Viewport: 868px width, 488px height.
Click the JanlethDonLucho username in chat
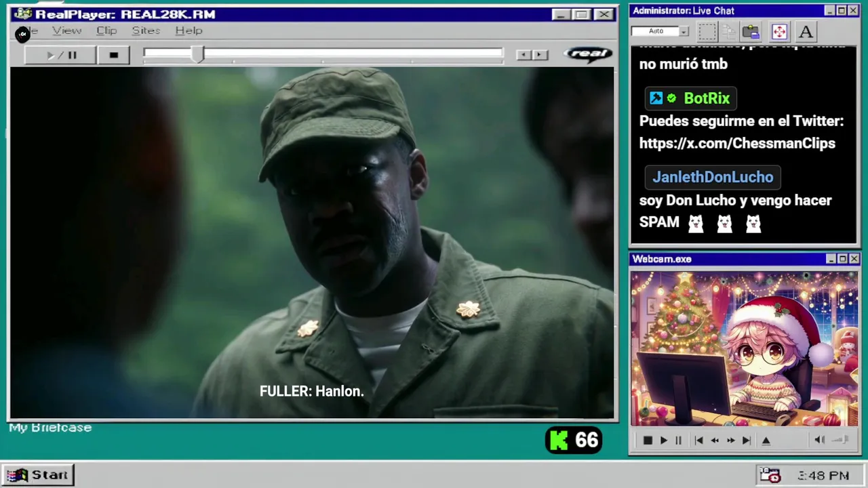click(x=713, y=177)
